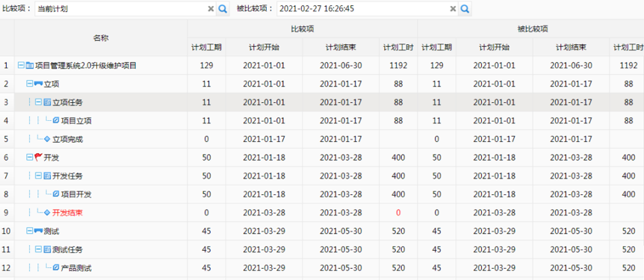The width and height of the screenshot is (644, 280).
Task: Collapse the 项目管理系统2.0升级维护项目 node
Action: [22, 65]
